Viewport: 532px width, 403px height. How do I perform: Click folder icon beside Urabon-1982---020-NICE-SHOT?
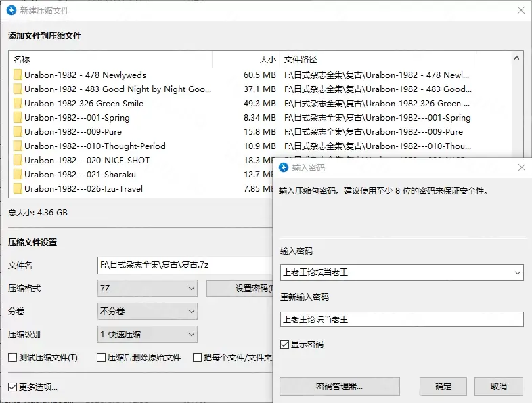tap(18, 161)
